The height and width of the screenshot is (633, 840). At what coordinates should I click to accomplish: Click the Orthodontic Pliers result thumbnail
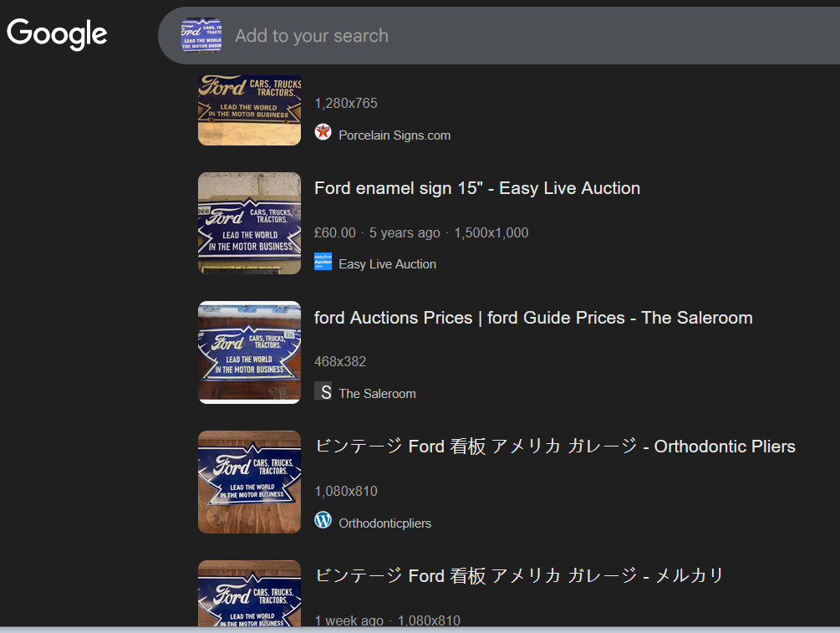pos(249,482)
